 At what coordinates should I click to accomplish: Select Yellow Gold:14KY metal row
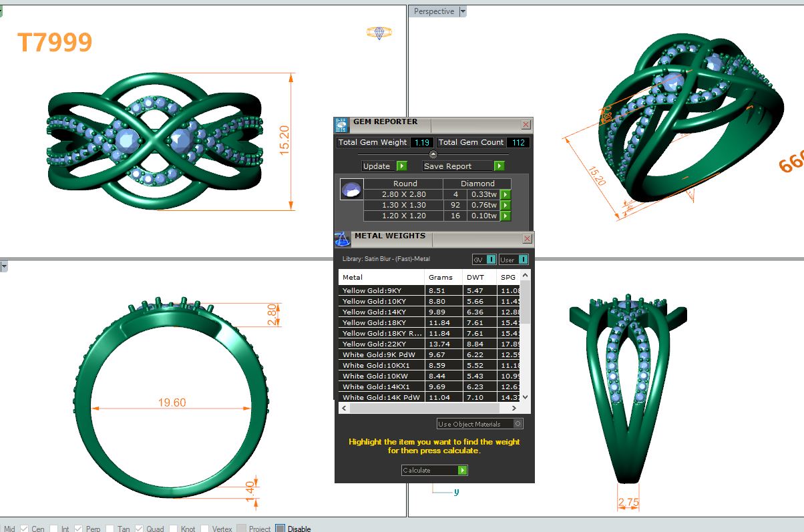[x=381, y=312]
